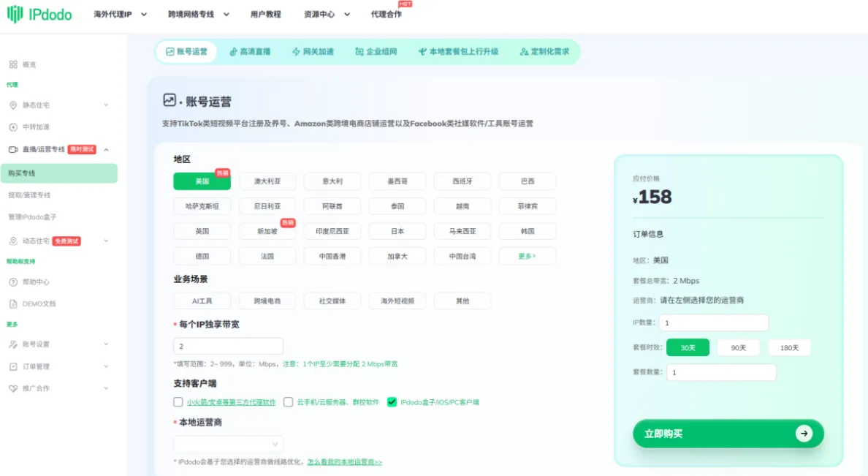Viewport: 868px width, 476px height.
Task: Select the 中转加速 sidebar icon
Action: pos(13,127)
